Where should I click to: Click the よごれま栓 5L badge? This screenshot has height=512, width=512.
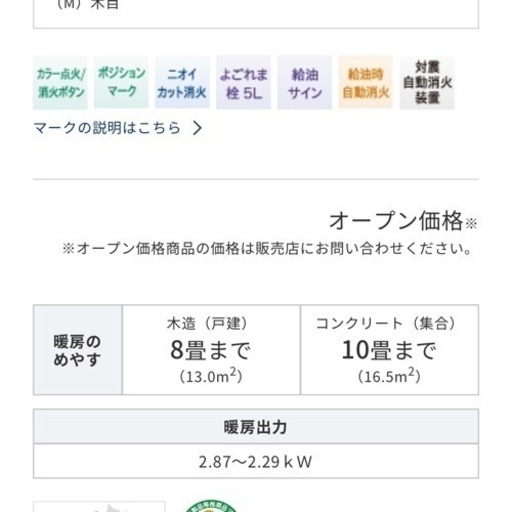pyautogui.click(x=244, y=83)
